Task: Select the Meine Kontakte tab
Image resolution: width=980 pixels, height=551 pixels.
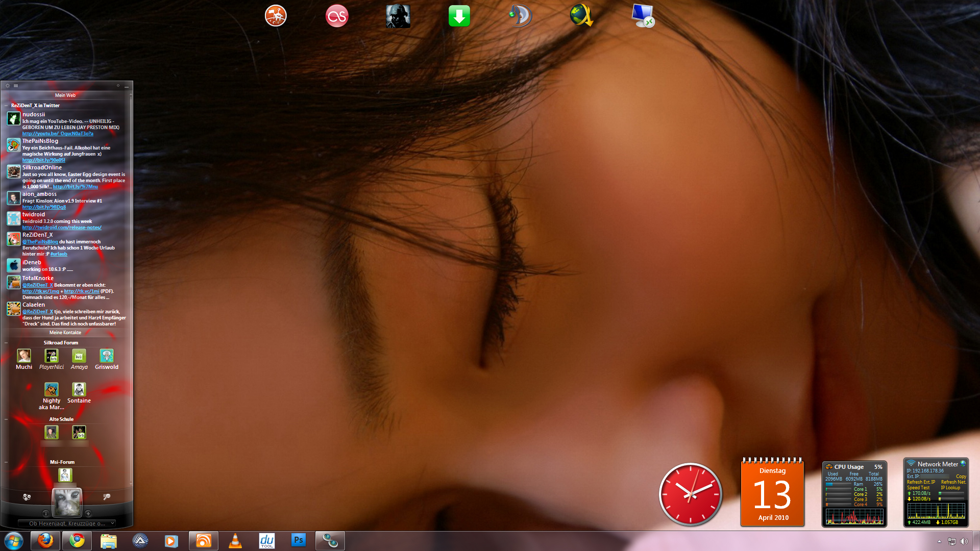Action: point(65,333)
